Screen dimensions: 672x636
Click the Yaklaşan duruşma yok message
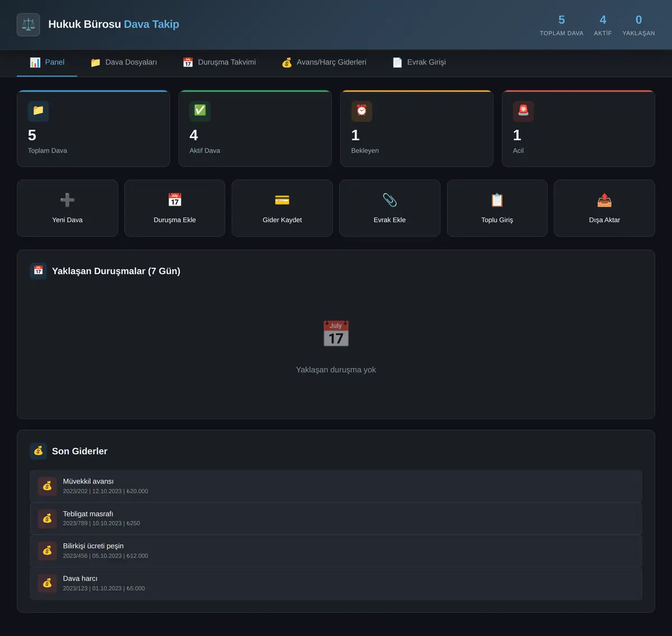tap(336, 370)
